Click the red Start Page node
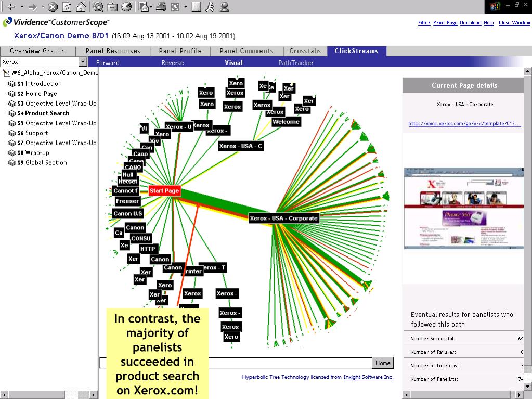 [164, 191]
